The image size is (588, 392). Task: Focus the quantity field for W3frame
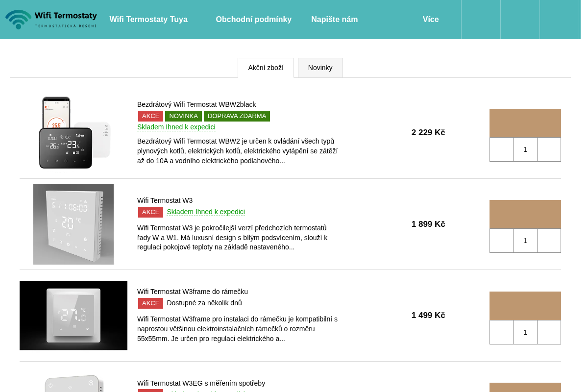(x=525, y=332)
